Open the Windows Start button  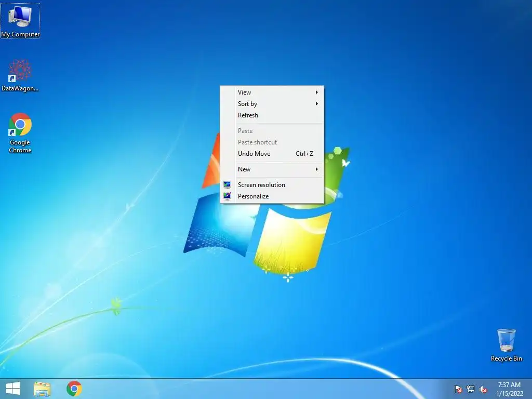tap(13, 389)
